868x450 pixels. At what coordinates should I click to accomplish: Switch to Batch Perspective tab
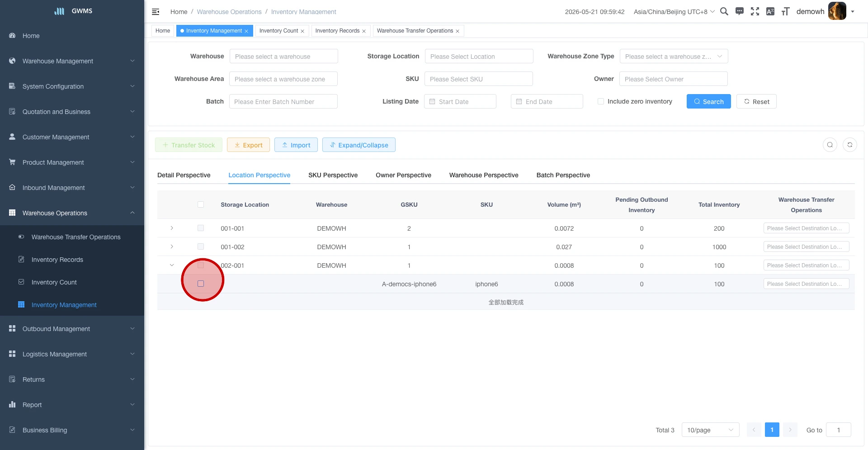563,175
